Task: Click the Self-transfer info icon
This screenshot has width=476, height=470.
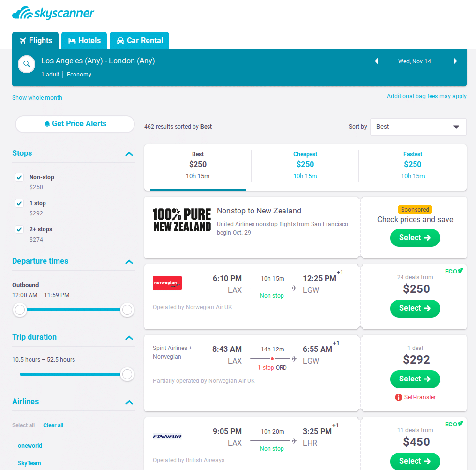Action: tap(398, 397)
